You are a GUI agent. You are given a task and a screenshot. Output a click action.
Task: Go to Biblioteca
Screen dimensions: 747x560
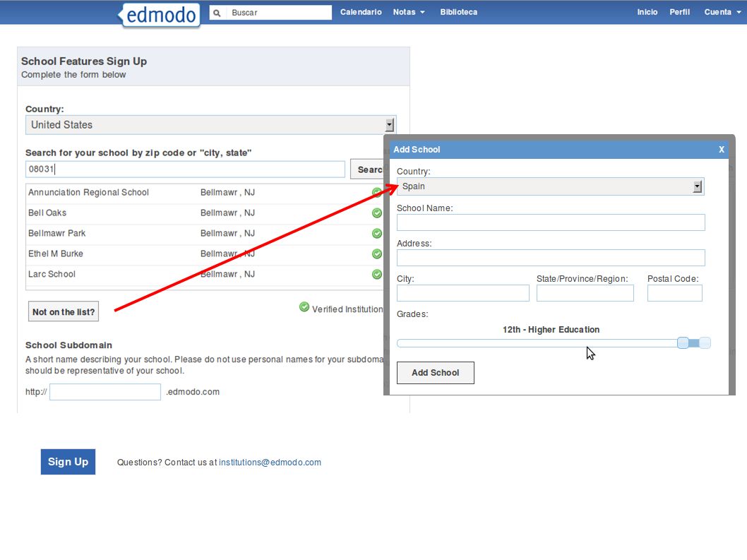click(x=458, y=13)
